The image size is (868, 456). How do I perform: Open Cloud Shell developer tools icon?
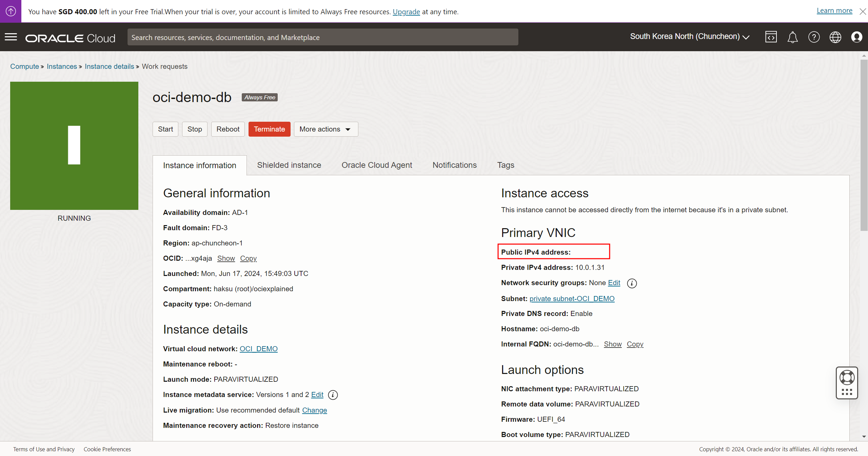[771, 37]
